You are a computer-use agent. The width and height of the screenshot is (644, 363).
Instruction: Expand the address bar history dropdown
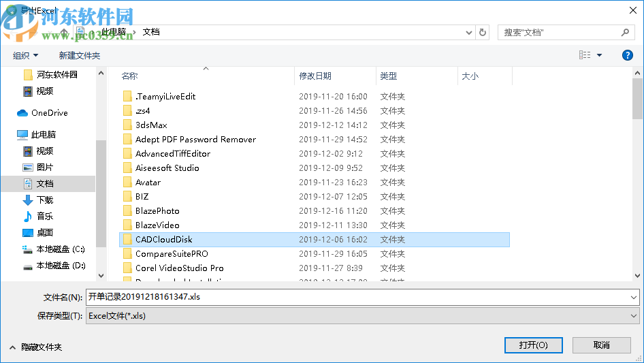click(468, 33)
